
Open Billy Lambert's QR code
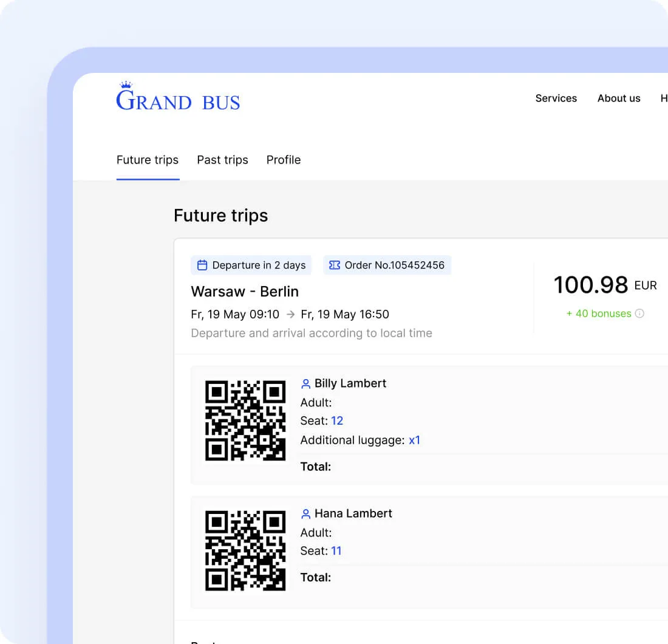pos(245,420)
